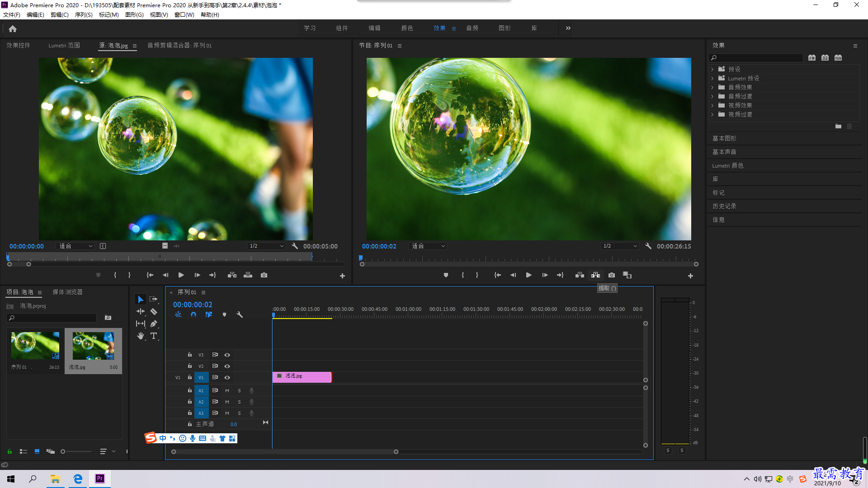This screenshot has width=868, height=488.
Task: Toggle nest insert mode in timeline
Action: pyautogui.click(x=178, y=314)
